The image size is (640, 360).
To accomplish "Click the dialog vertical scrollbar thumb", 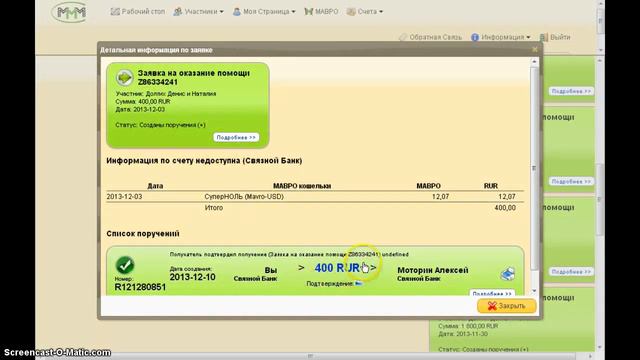I will pyautogui.click(x=534, y=168).
